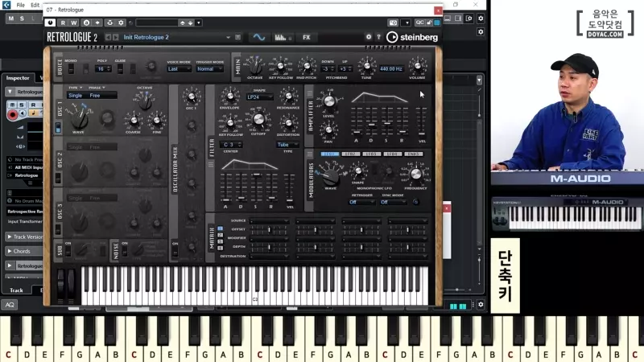Select the LFO2 modulator tab
The height and width of the screenshot is (362, 644).
(x=351, y=154)
